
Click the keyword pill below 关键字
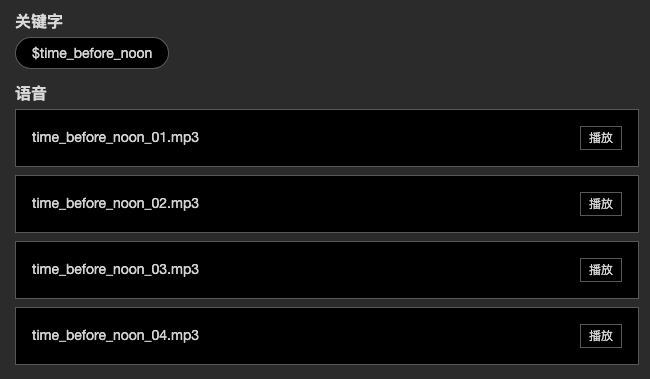[x=92, y=53]
